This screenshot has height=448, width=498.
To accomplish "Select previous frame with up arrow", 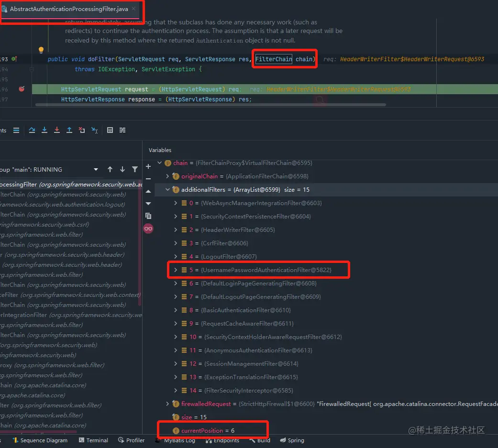I will [110, 170].
